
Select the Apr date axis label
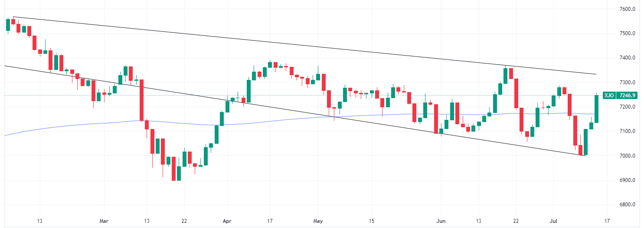[x=226, y=220]
